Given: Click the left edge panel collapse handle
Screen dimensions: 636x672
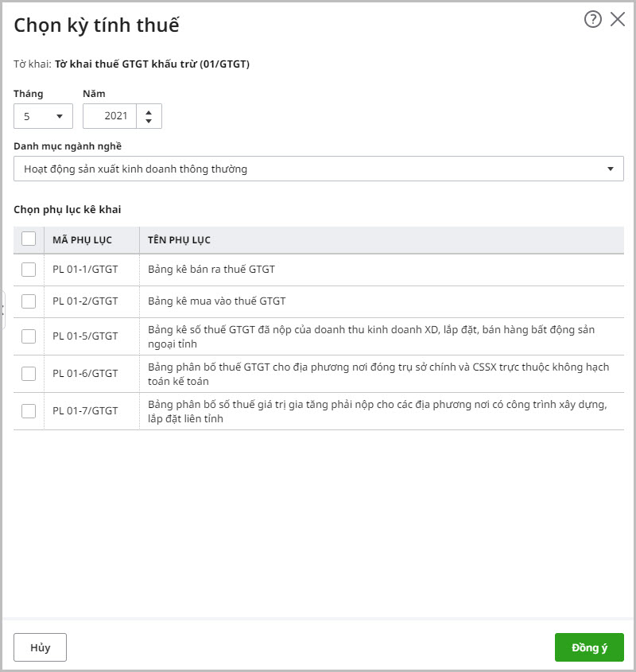Looking at the screenshot, I should pos(3,310).
